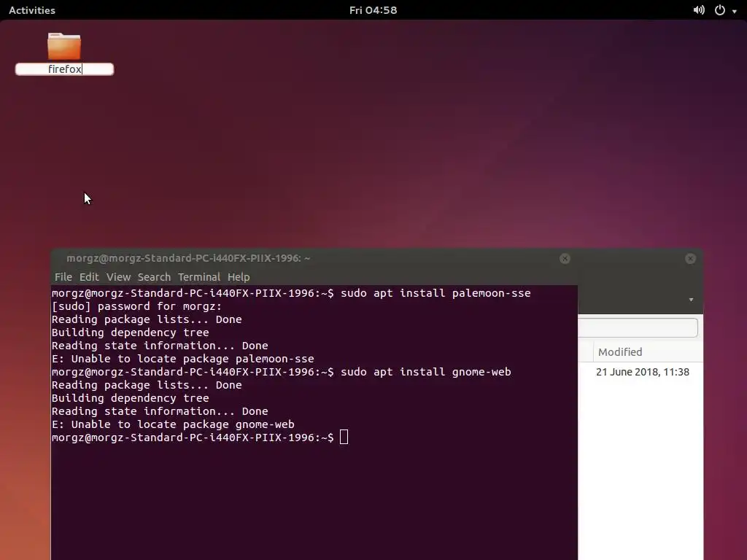Open the terminal File menu
Screen dimensions: 747x560
pyautogui.click(x=63, y=276)
